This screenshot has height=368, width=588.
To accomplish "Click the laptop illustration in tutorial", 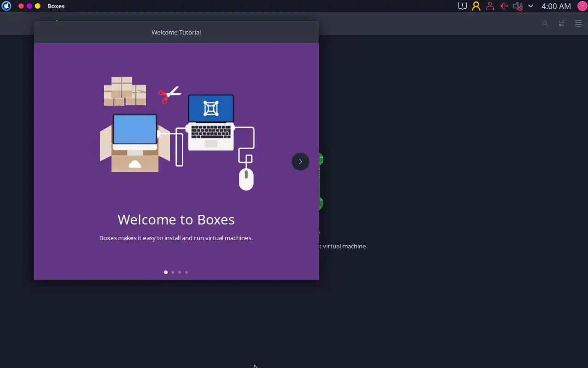I will coord(211,122).
